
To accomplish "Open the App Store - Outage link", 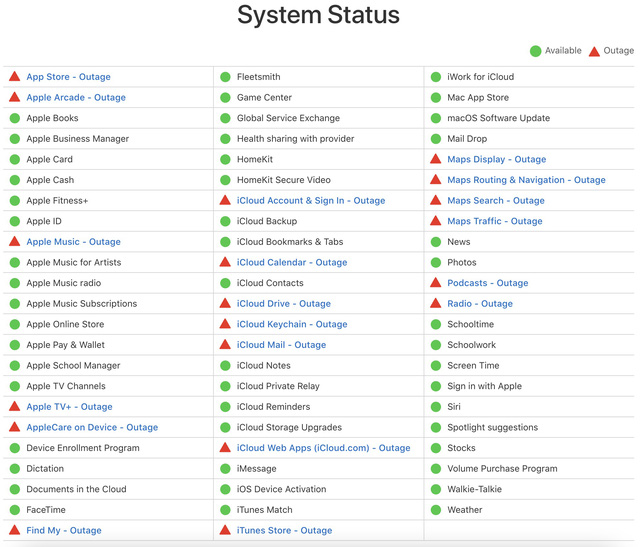I will tap(69, 77).
